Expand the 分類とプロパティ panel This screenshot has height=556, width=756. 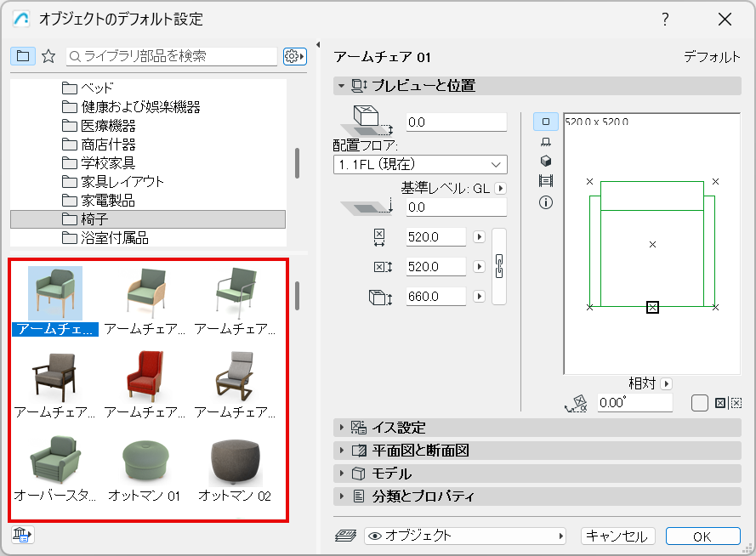pos(341,496)
